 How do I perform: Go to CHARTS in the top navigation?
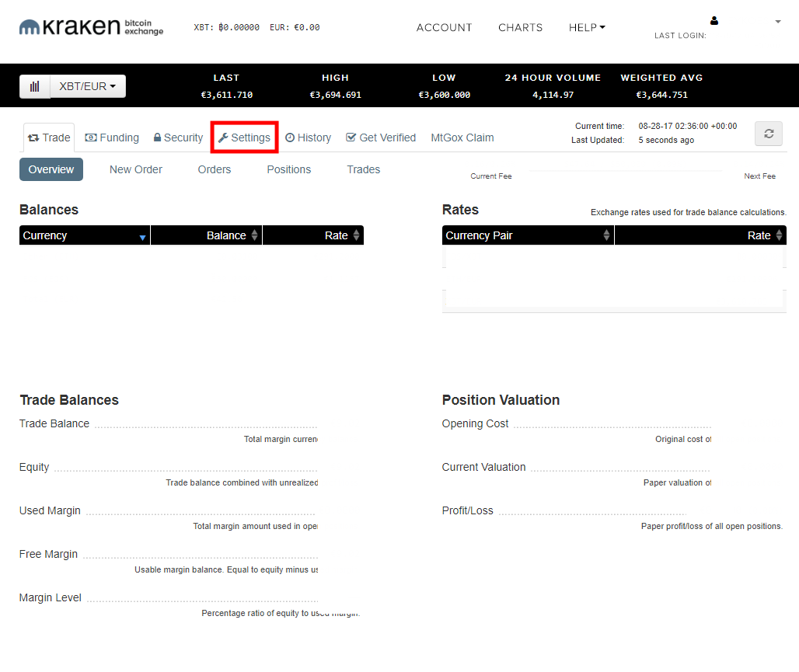click(520, 27)
